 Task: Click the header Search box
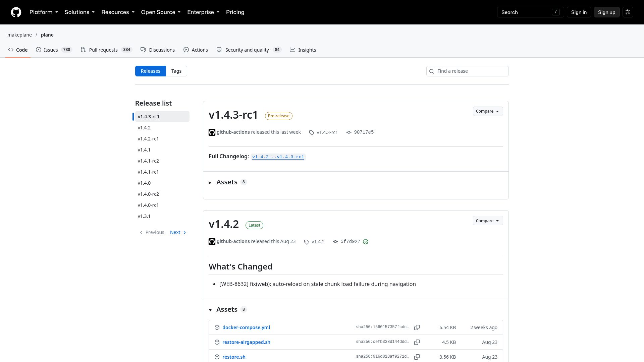[x=530, y=12]
